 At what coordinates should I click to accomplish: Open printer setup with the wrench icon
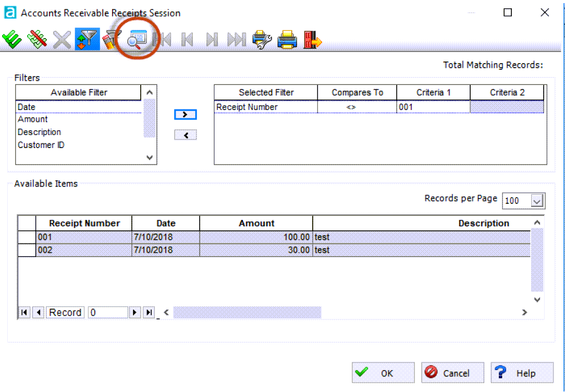point(262,40)
